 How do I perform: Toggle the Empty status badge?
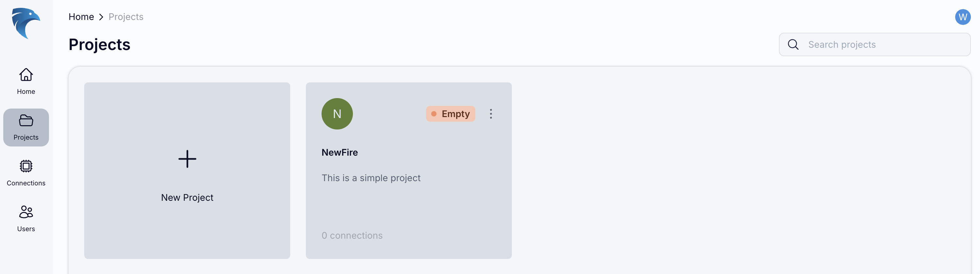(x=450, y=113)
